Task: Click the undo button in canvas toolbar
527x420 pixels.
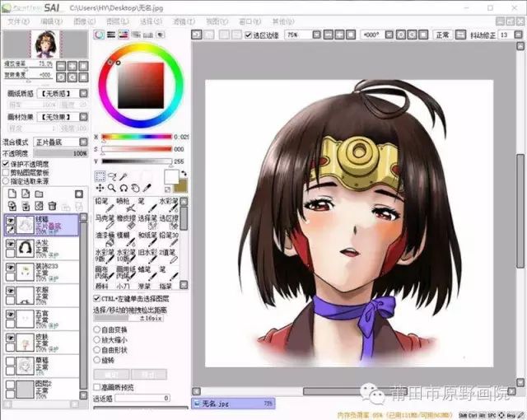Action: (x=197, y=35)
